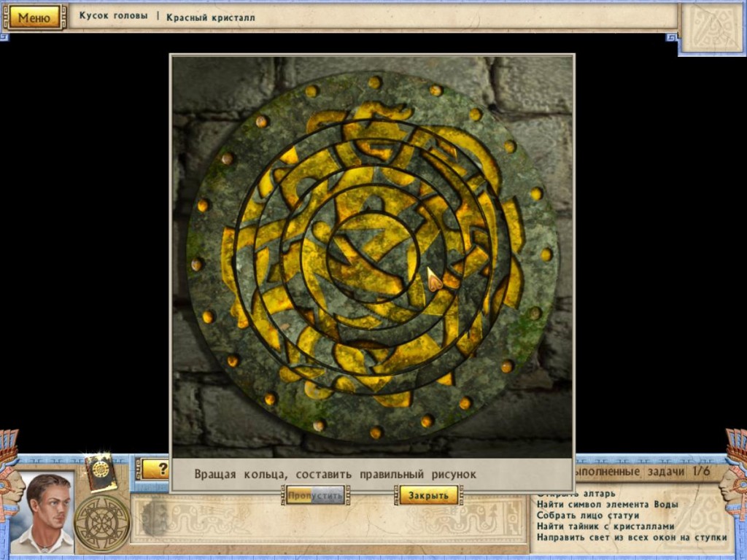Screen dimensions: 747x560
Task: Click task Направить свет из всех окон на ступки
Action: (x=632, y=537)
